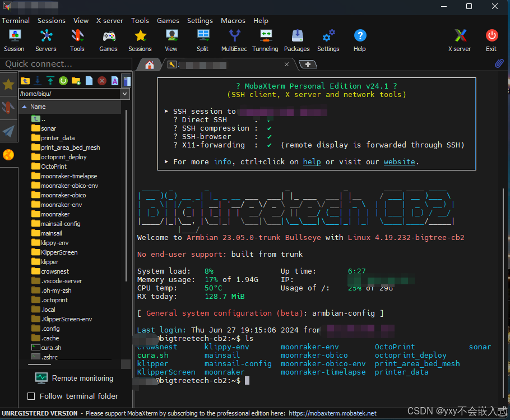Launch MultiExec mode from toolbar

pos(234,41)
